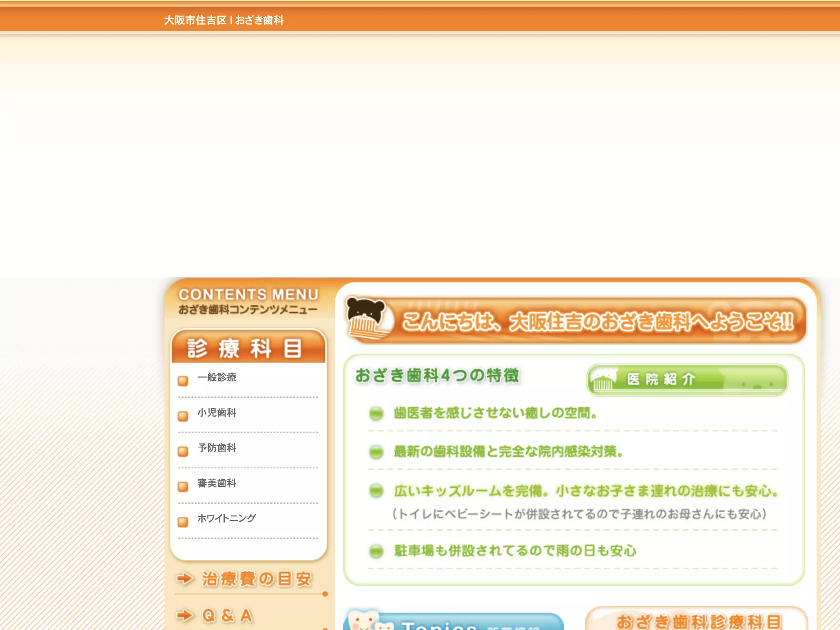Click the arrow icon beside 治療費の目安
Viewport: 840px width, 630px height.
coord(185,579)
